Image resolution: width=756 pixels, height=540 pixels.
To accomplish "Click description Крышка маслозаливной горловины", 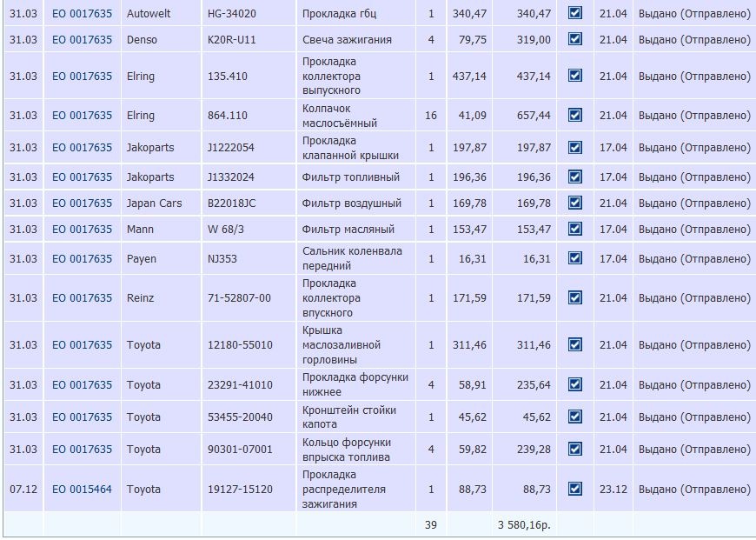I will [342, 345].
